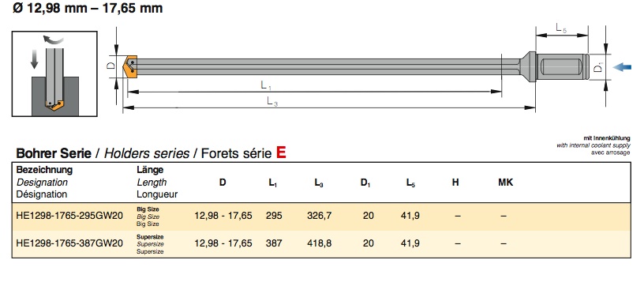
Task: Click the D1 shank diameter label
Action: [x=598, y=66]
